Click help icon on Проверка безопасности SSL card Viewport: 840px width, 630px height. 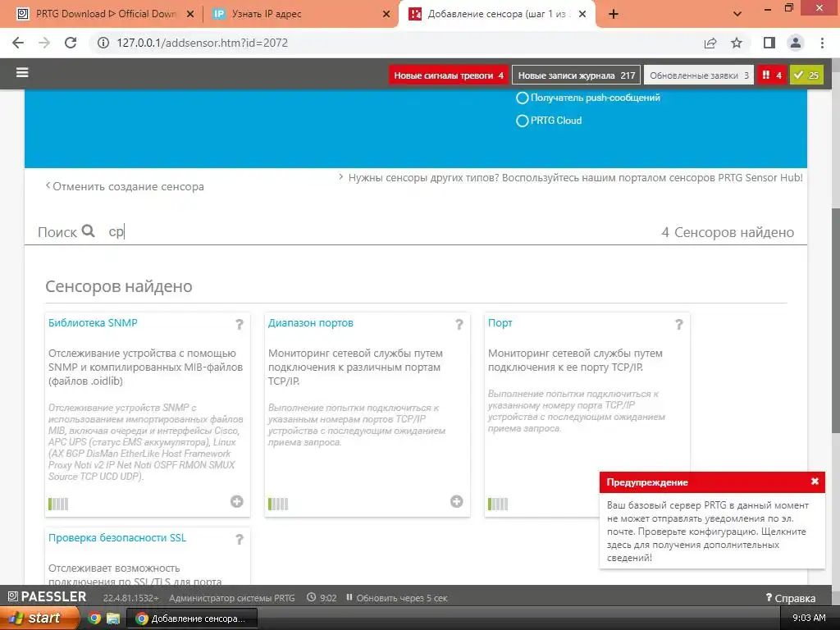240,539
